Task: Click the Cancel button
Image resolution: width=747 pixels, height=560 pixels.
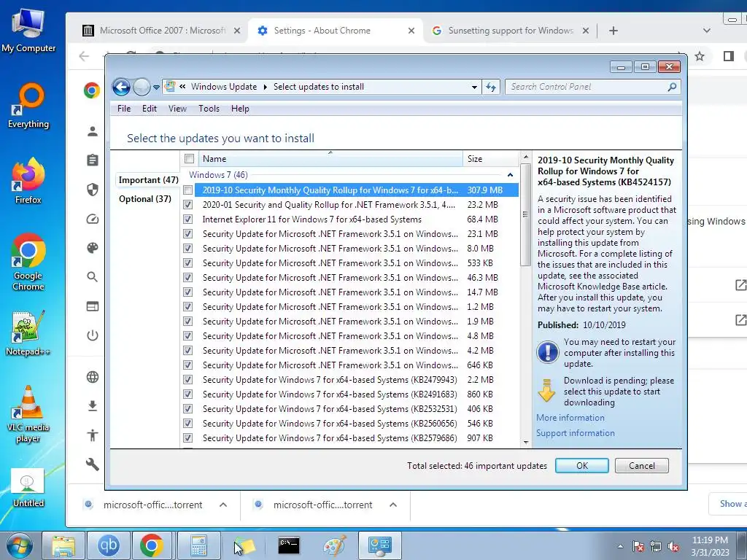Action: 642,466
